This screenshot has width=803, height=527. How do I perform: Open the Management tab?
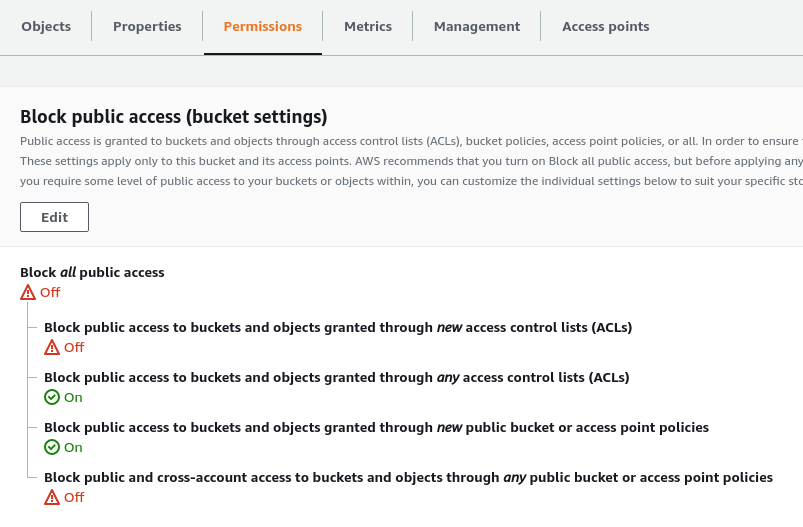pos(477,27)
